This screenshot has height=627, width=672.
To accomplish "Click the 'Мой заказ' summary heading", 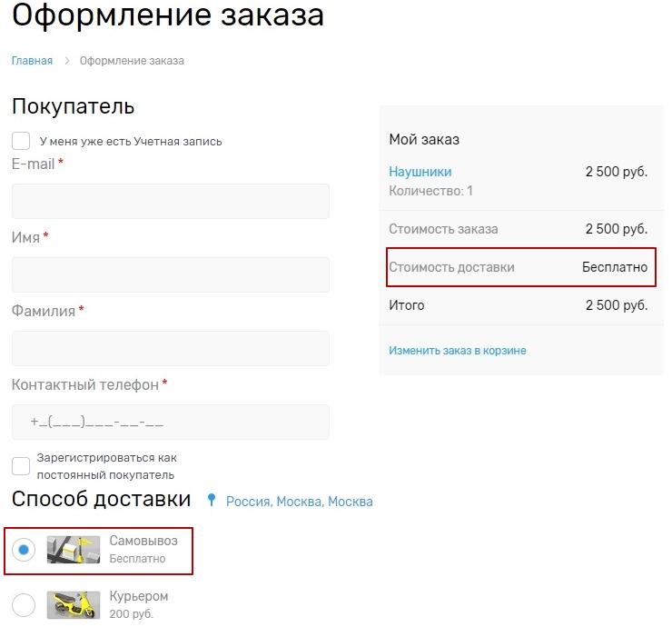I will 424,139.
